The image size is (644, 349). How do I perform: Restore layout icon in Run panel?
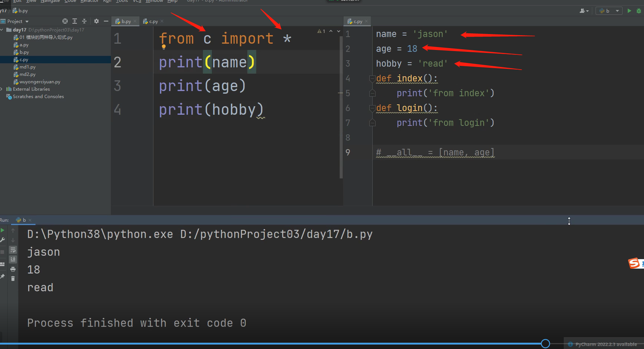[3, 264]
